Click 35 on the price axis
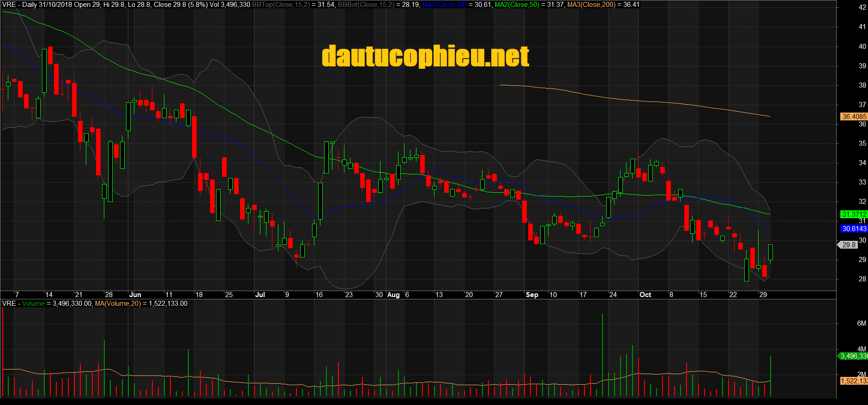 click(862, 143)
